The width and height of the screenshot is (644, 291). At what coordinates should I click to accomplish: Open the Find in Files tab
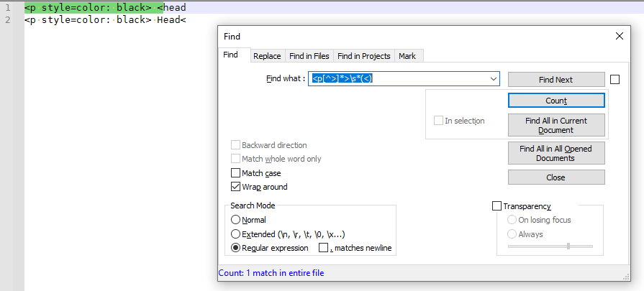click(x=309, y=56)
